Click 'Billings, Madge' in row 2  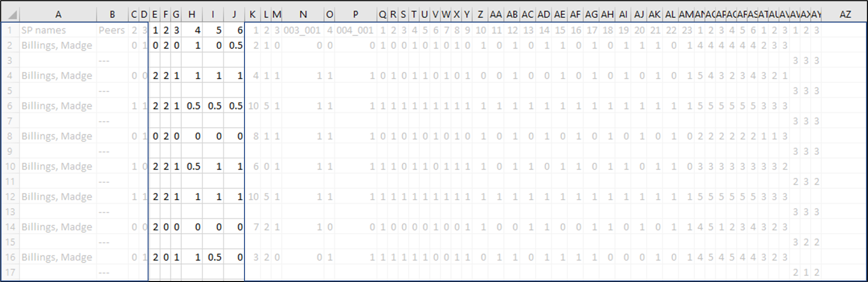click(x=57, y=45)
